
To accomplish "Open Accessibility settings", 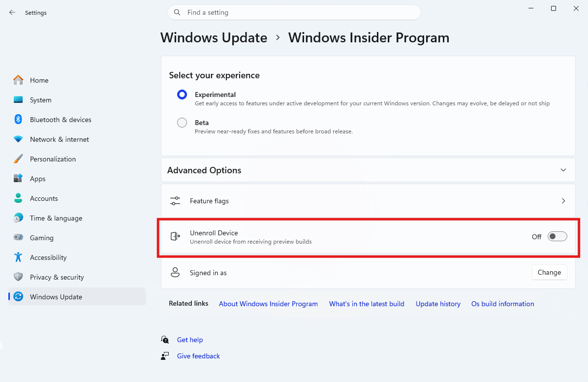I will pyautogui.click(x=77, y=257).
